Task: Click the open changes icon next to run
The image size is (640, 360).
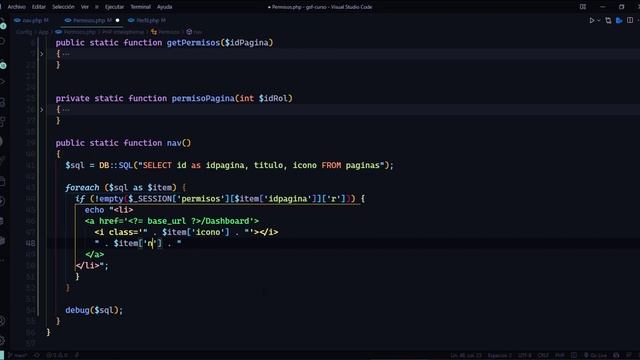Action: pyautogui.click(x=608, y=20)
